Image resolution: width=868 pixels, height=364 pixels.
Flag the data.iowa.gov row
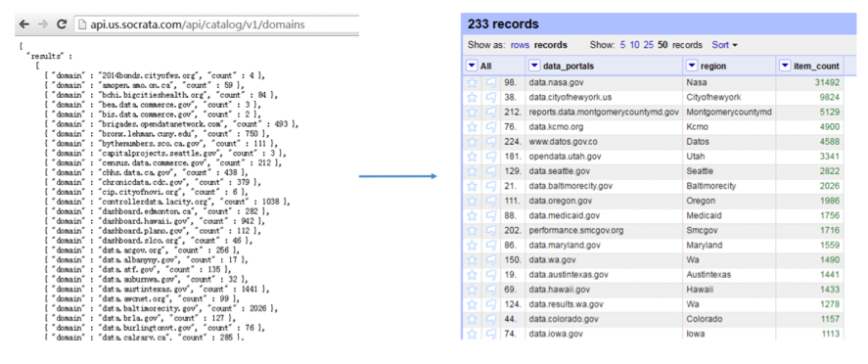[x=490, y=334]
